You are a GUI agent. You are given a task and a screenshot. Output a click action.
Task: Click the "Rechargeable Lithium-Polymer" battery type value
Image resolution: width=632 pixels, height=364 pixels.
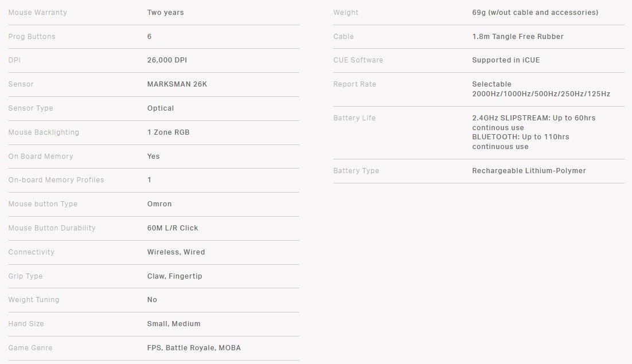click(529, 171)
